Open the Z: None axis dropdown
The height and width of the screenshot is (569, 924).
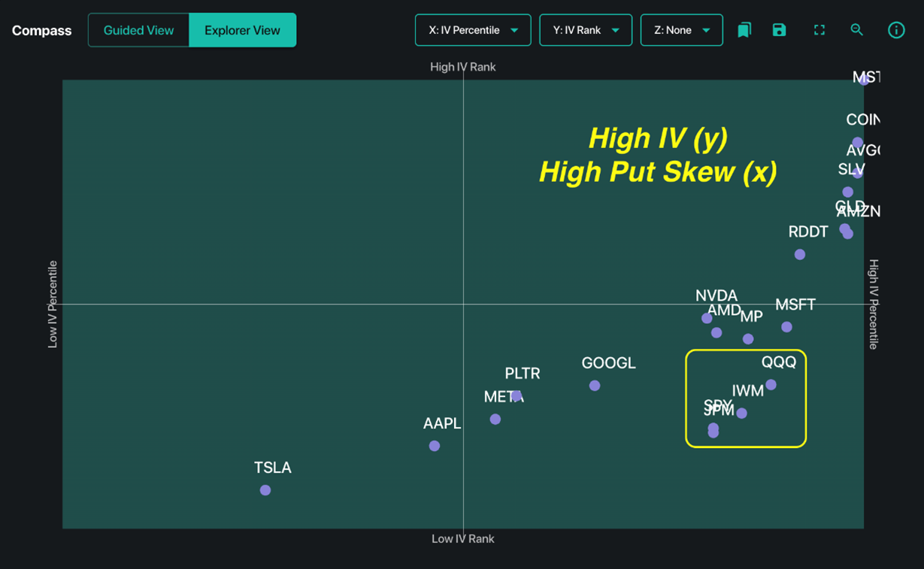(x=681, y=30)
